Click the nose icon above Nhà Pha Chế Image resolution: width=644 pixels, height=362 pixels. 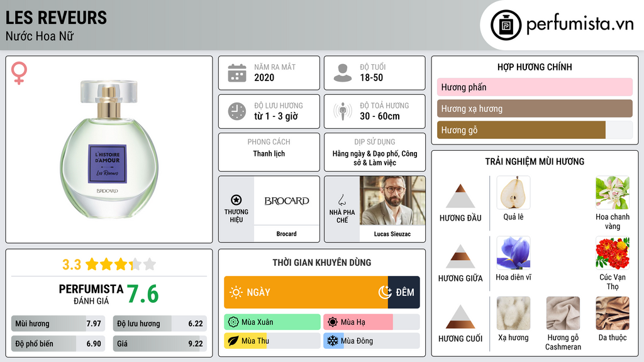(x=341, y=200)
